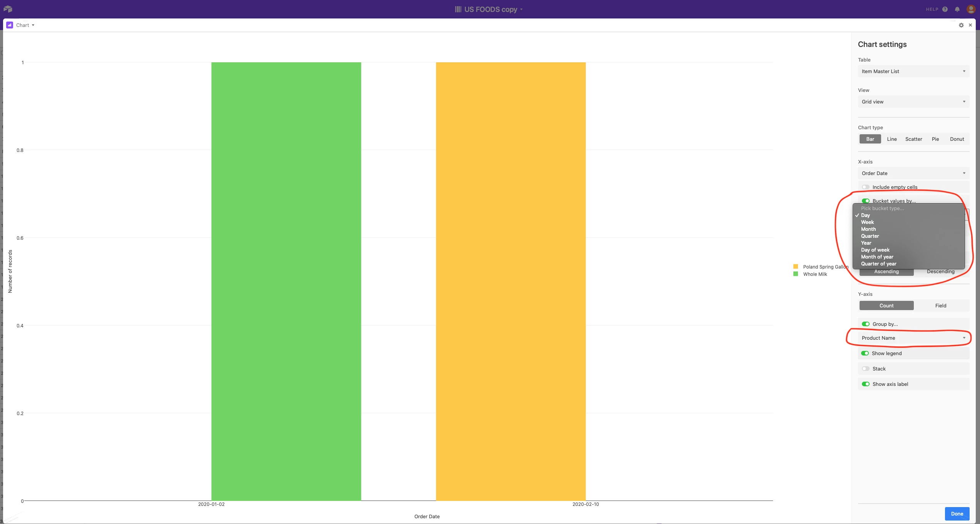Click the yellow Poland Spring legend swatch
The width and height of the screenshot is (980, 524).
tap(795, 267)
